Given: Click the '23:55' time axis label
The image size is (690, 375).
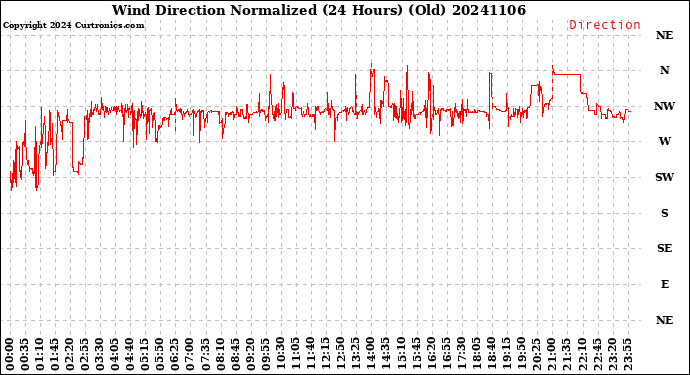Looking at the screenshot, I should [627, 354].
